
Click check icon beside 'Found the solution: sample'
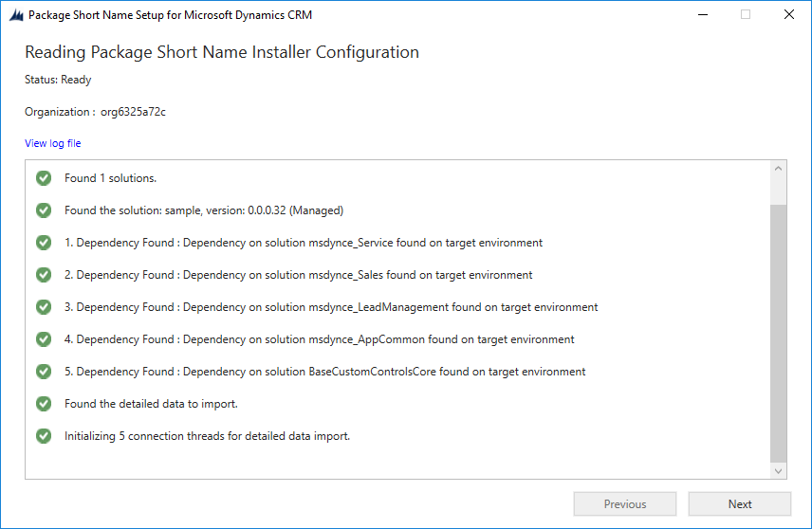tap(44, 210)
